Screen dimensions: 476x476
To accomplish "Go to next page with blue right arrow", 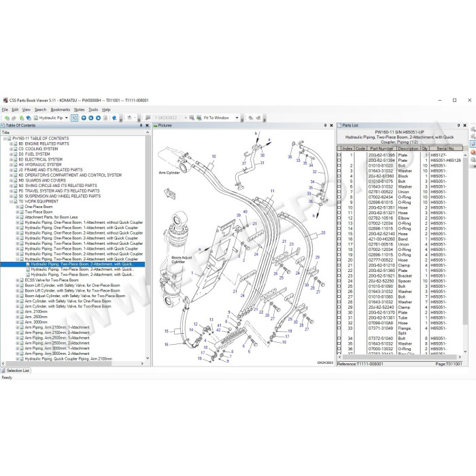I will (98, 118).
